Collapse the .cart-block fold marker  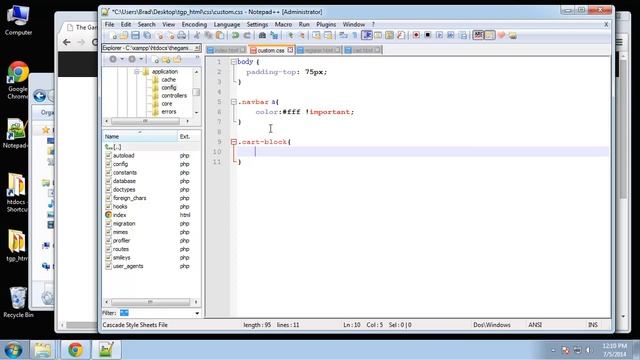point(233,142)
